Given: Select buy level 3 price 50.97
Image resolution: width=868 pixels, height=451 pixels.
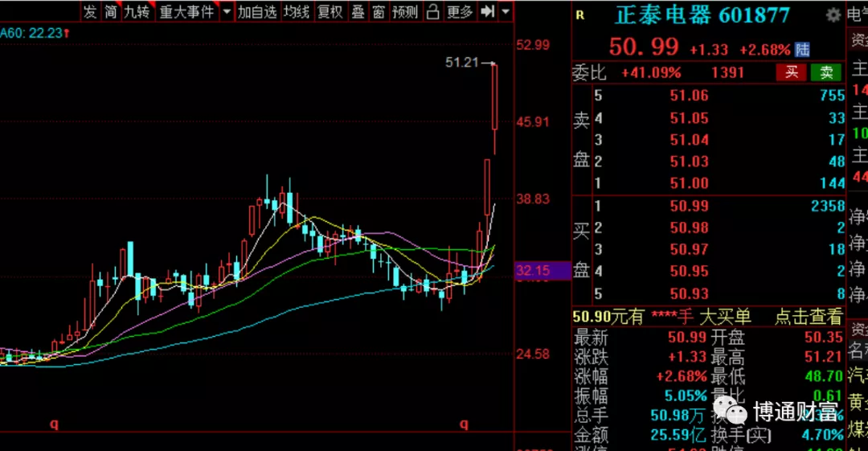Looking at the screenshot, I should (689, 249).
